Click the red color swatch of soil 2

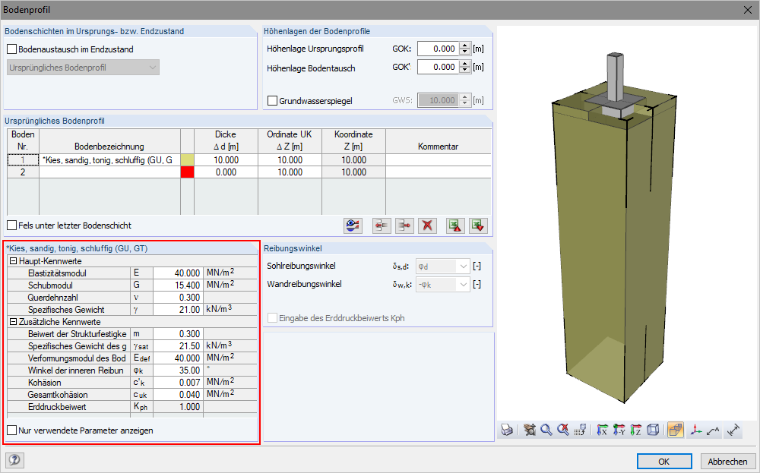[x=188, y=172]
